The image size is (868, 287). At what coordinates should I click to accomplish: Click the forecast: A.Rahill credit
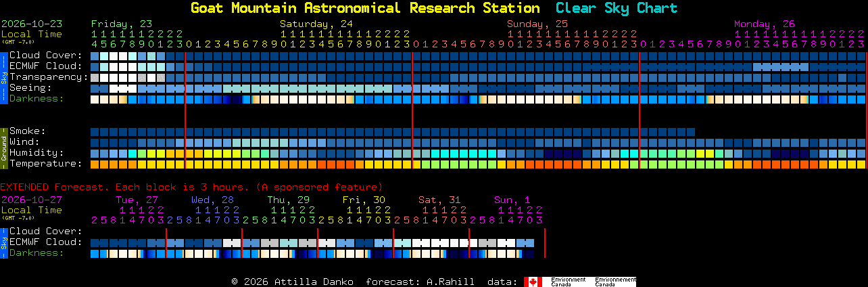(x=420, y=282)
